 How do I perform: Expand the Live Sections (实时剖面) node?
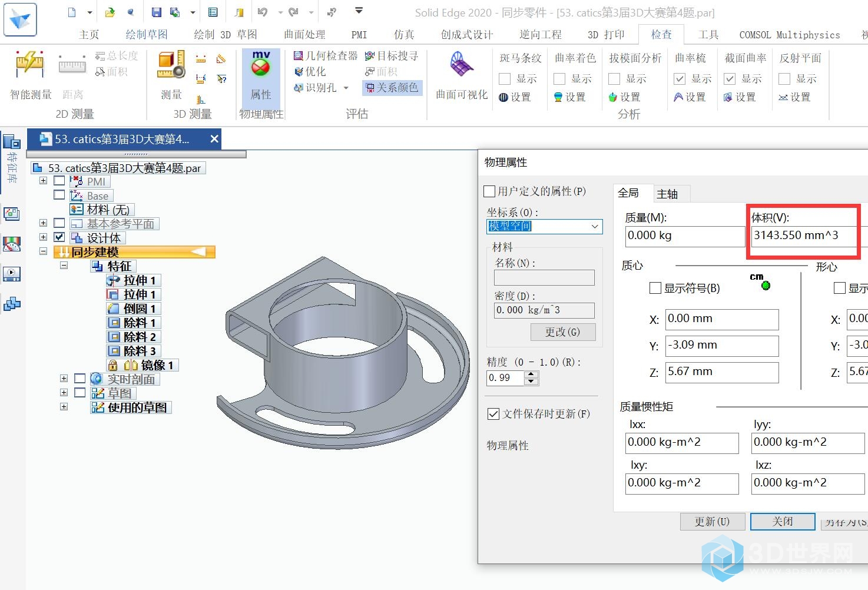[x=64, y=378]
